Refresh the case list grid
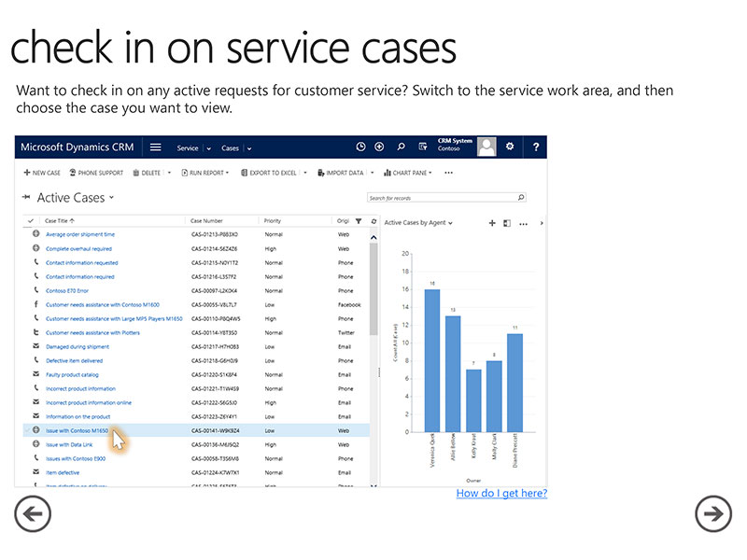 (373, 221)
